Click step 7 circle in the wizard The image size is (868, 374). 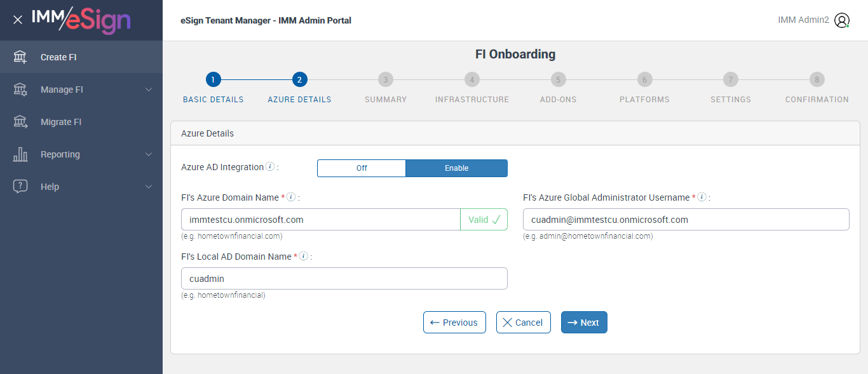tap(731, 79)
